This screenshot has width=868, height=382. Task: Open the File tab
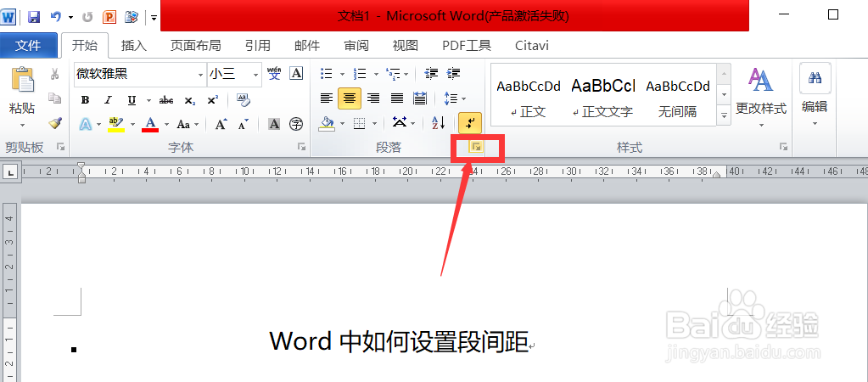(x=28, y=45)
